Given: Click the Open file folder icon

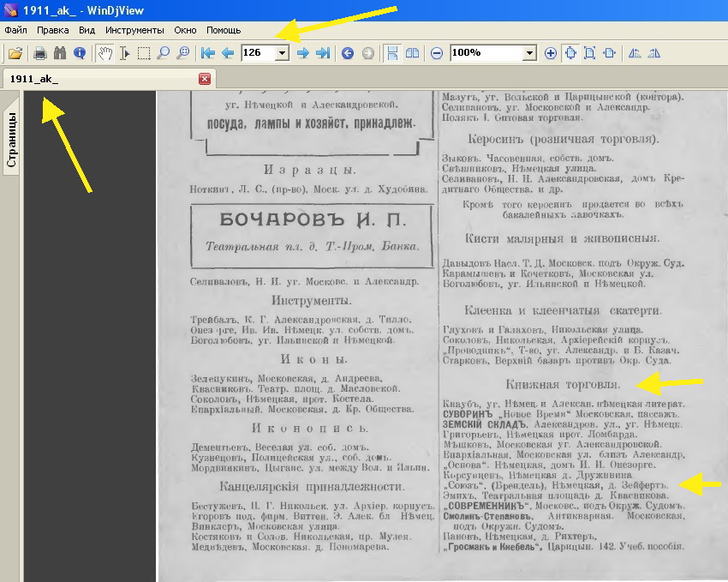Looking at the screenshot, I should (15, 53).
